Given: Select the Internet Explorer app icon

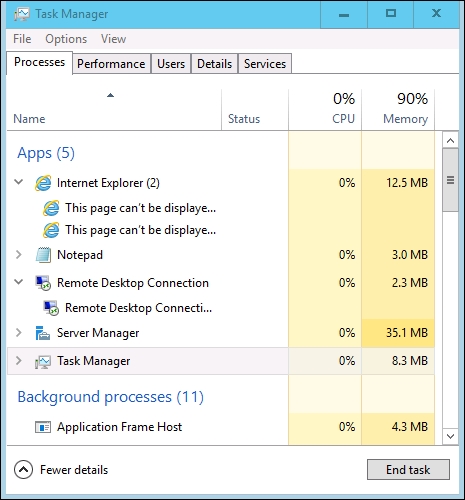Looking at the screenshot, I should (x=43, y=183).
